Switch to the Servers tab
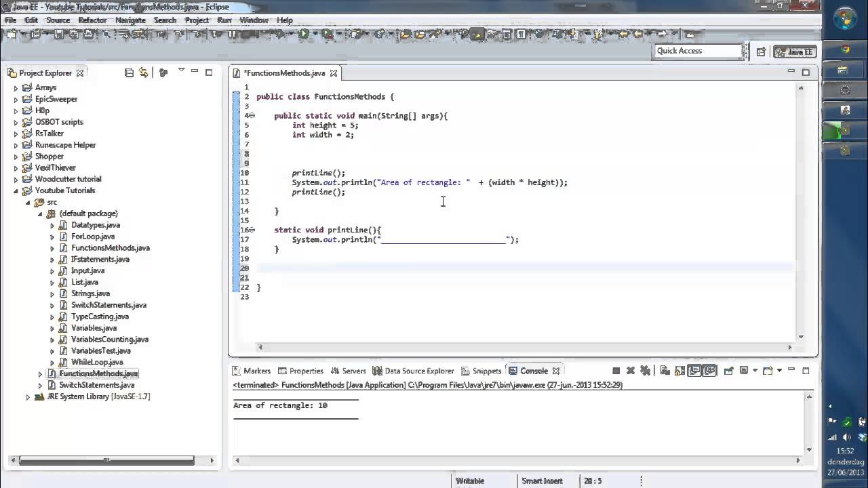868x488 pixels. coord(349,371)
